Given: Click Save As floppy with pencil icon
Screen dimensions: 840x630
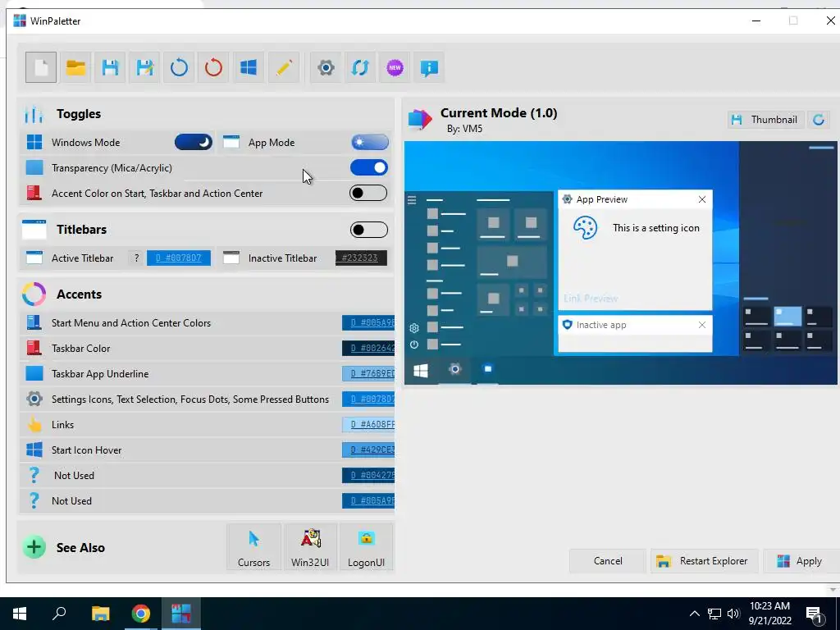Looking at the screenshot, I should click(x=144, y=67).
